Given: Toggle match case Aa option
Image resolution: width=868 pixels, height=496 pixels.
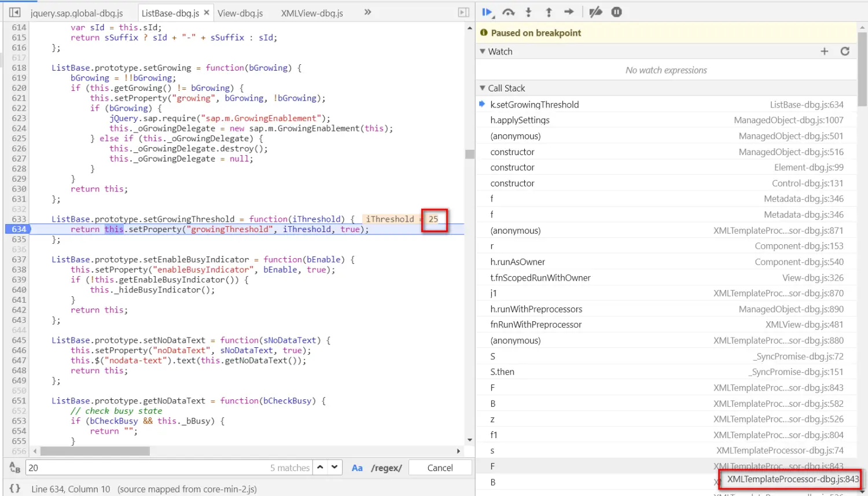Looking at the screenshot, I should [x=357, y=468].
